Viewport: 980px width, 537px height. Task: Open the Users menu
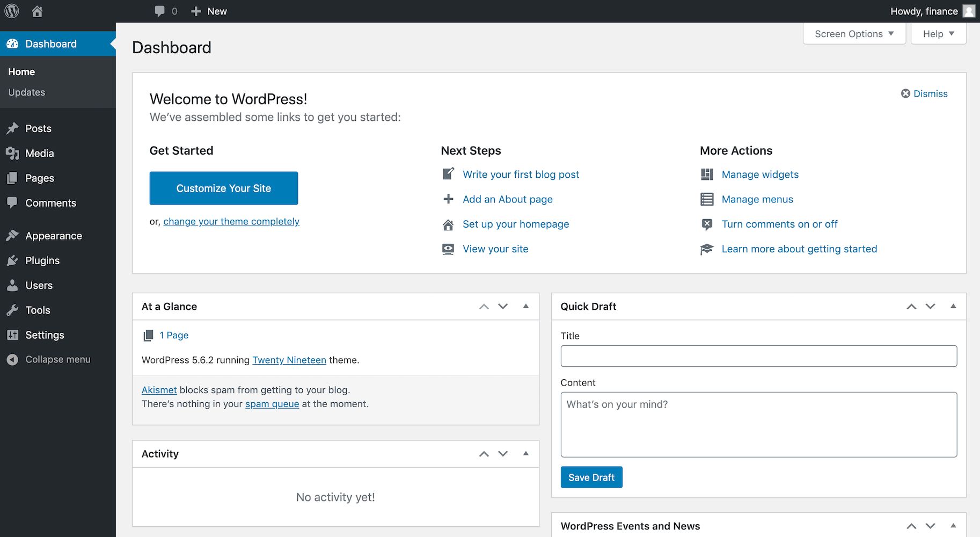pos(58,285)
